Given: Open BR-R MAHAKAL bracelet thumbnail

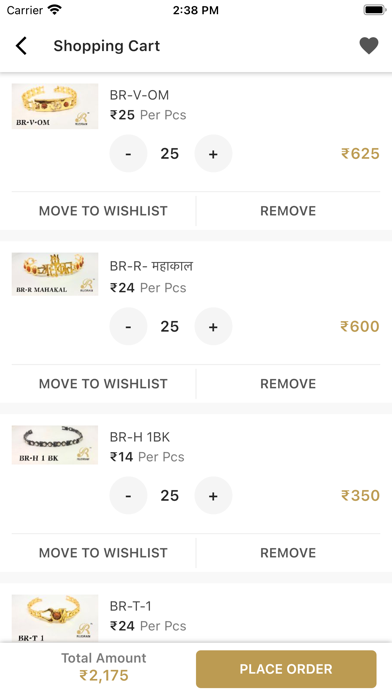Looking at the screenshot, I should coord(55,274).
